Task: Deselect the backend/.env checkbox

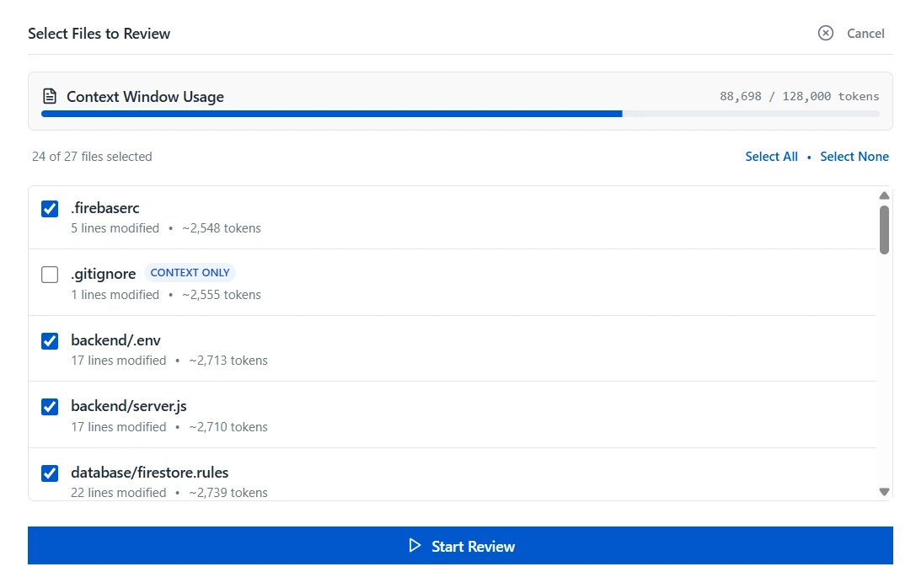Action: pyautogui.click(x=49, y=340)
